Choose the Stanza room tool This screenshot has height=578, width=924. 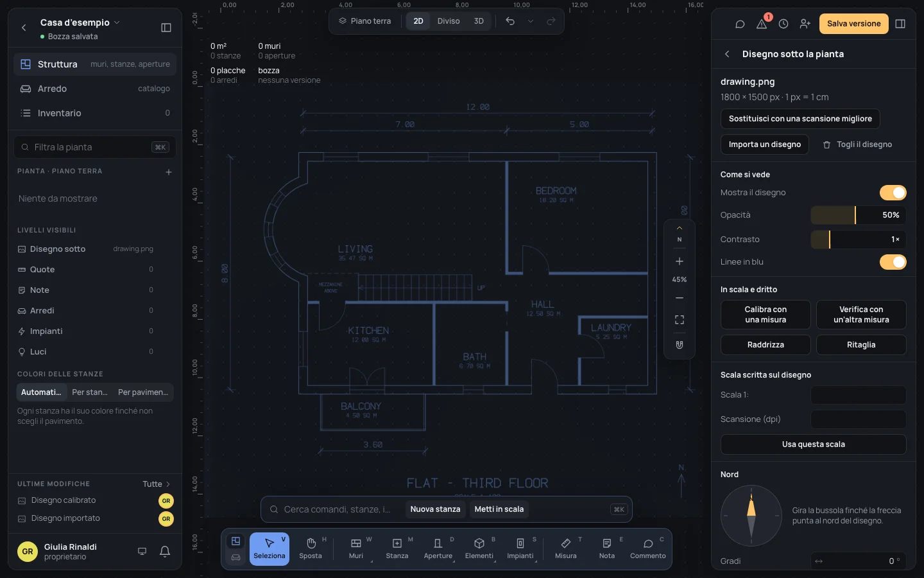pyautogui.click(x=397, y=549)
